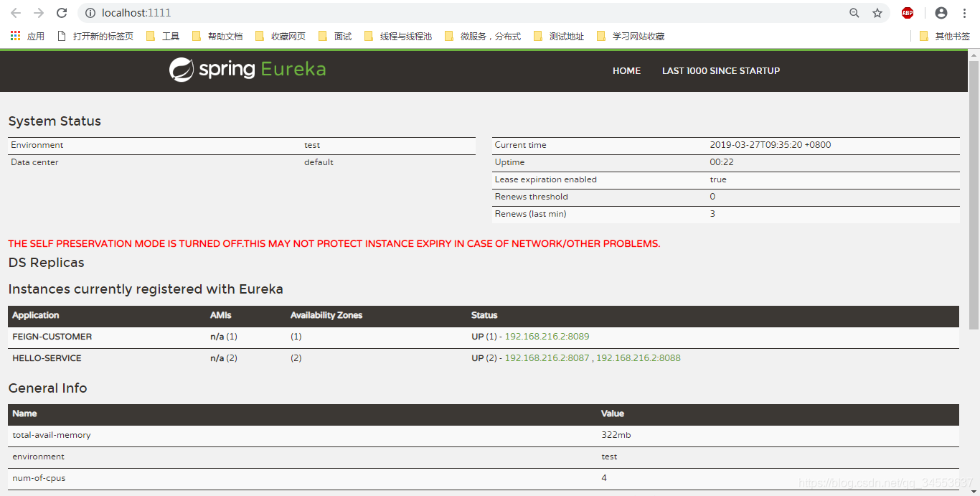Open the ABP extension icon

(x=908, y=13)
